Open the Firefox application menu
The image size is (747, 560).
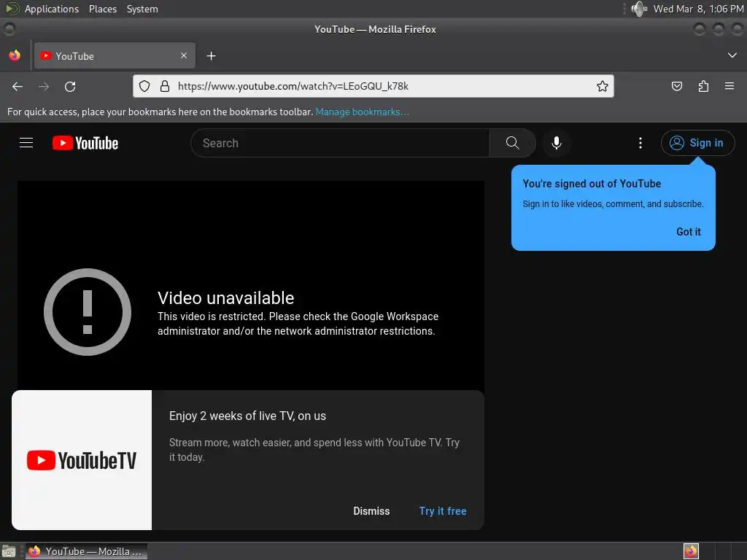(729, 86)
